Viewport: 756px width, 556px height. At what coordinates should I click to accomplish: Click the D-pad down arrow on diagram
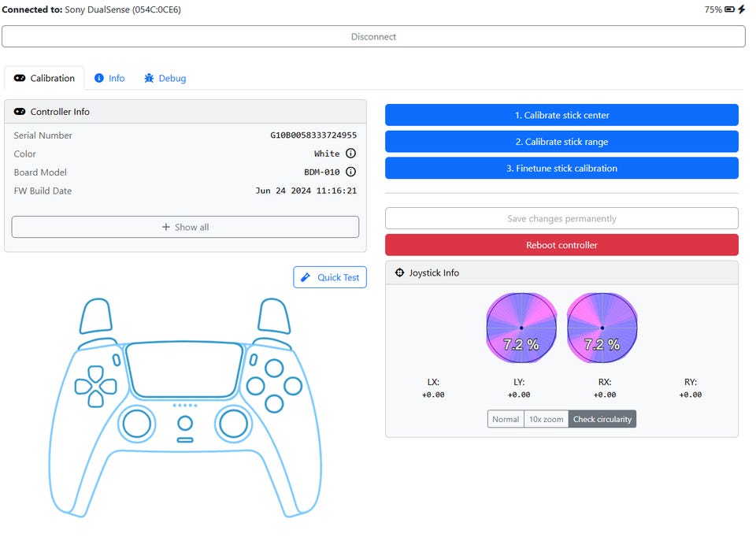pyautogui.click(x=95, y=399)
